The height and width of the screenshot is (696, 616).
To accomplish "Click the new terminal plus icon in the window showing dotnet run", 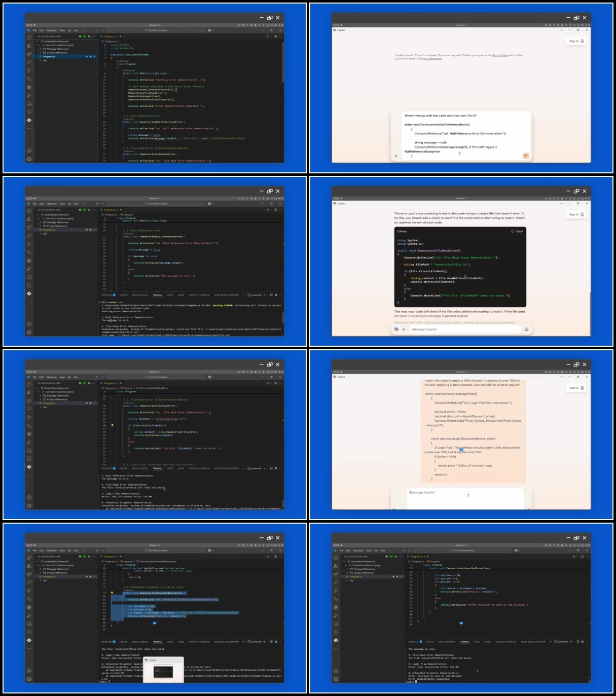I will point(264,295).
